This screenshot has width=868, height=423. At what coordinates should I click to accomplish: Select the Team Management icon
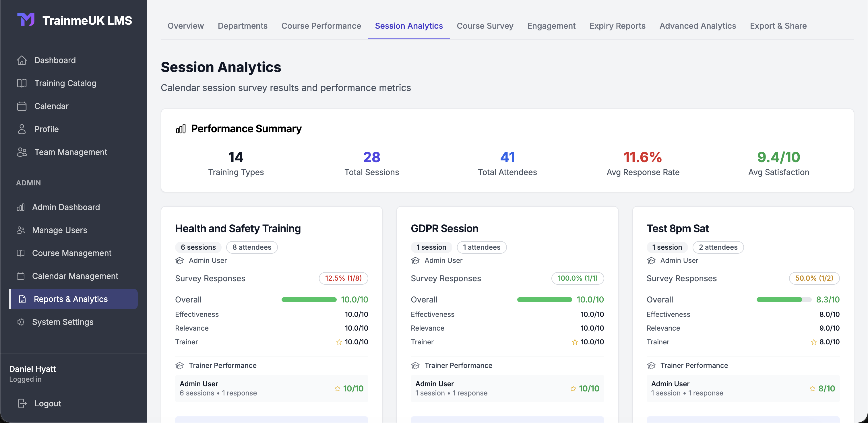coord(22,152)
